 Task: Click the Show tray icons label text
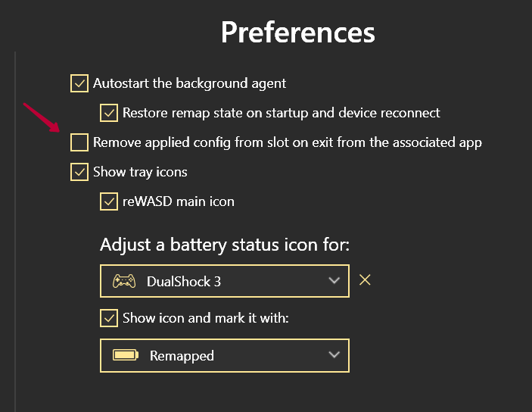point(140,172)
